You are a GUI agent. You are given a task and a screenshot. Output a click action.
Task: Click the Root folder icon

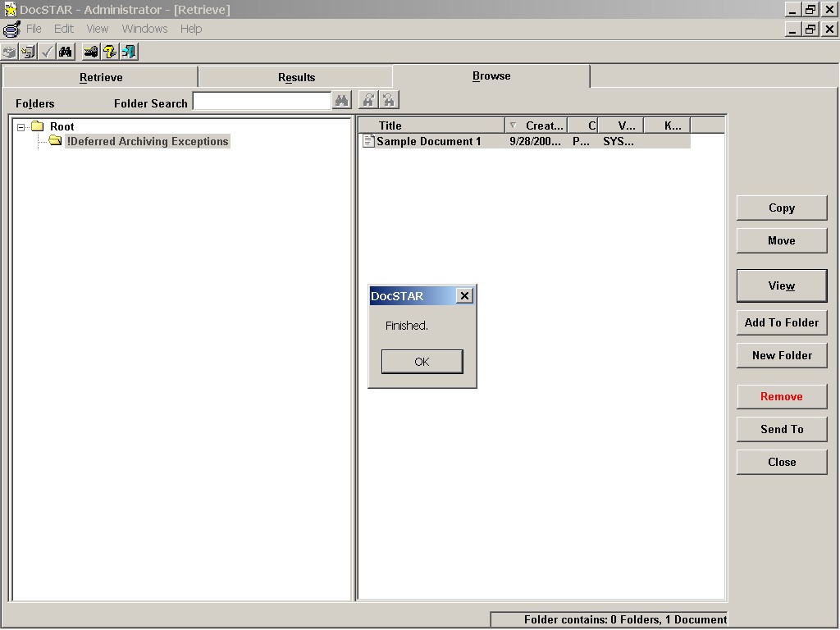[x=37, y=126]
